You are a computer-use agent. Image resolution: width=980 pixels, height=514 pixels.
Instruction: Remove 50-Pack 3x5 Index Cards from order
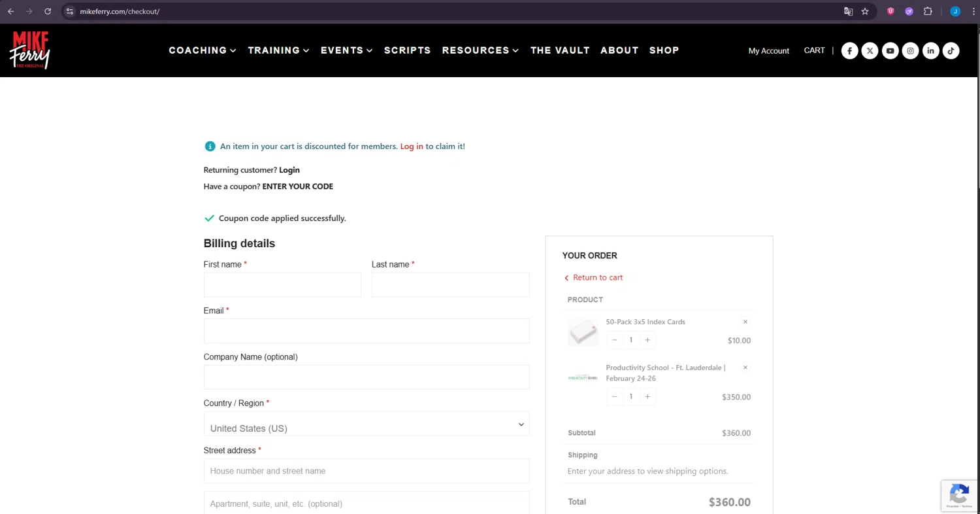click(x=745, y=322)
